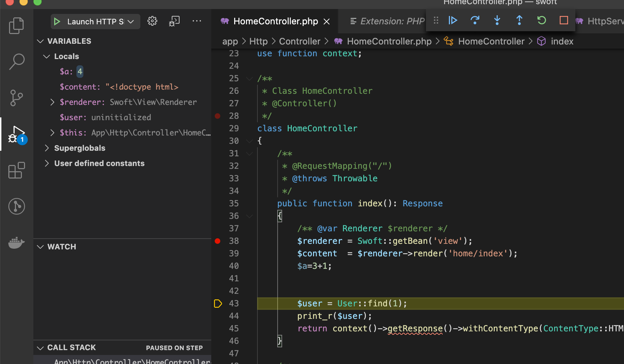Step Into the current function
This screenshot has height=364, width=624.
point(497,20)
